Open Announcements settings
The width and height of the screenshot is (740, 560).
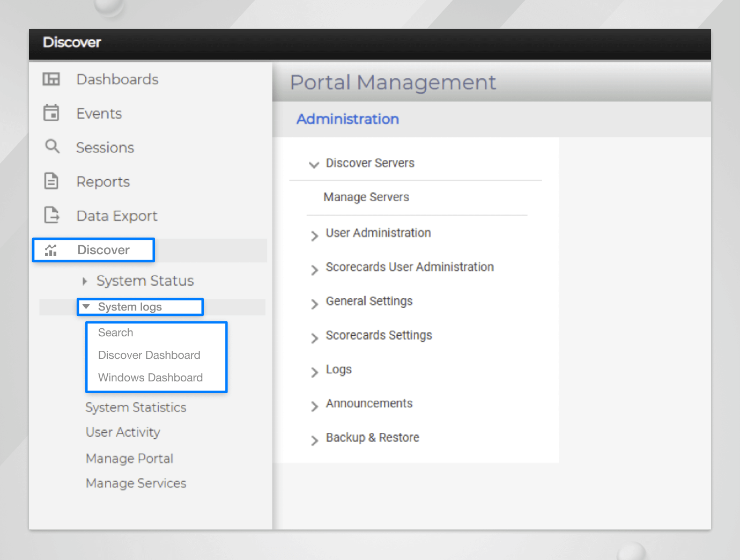coord(369,403)
